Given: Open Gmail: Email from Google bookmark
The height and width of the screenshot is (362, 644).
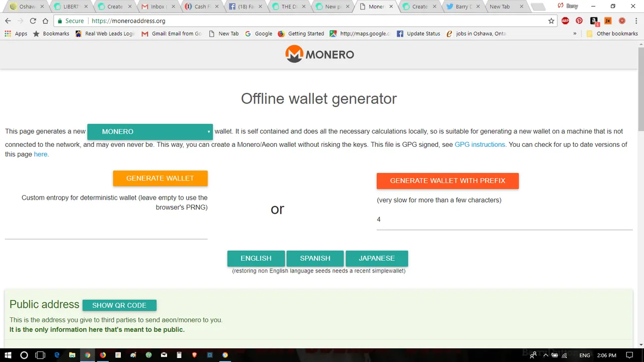Looking at the screenshot, I should tap(172, 34).
